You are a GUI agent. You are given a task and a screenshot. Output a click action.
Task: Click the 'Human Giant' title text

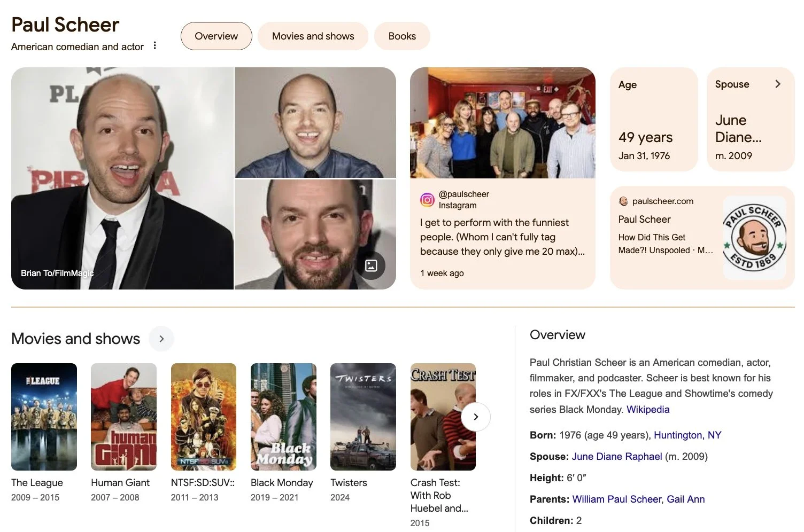pos(120,482)
